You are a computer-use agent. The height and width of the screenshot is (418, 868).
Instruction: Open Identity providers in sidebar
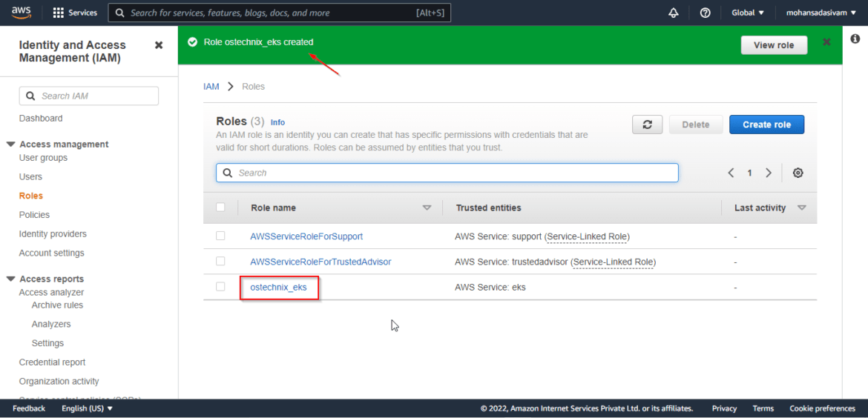53,234
